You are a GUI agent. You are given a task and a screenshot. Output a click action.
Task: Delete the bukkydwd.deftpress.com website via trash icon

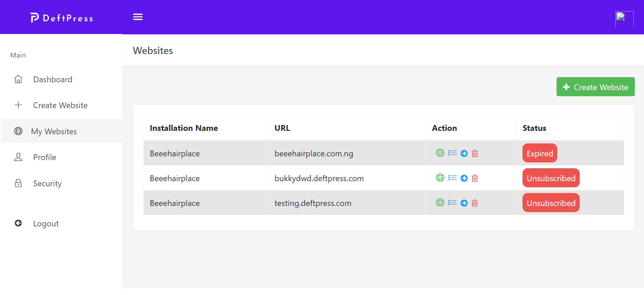(475, 178)
